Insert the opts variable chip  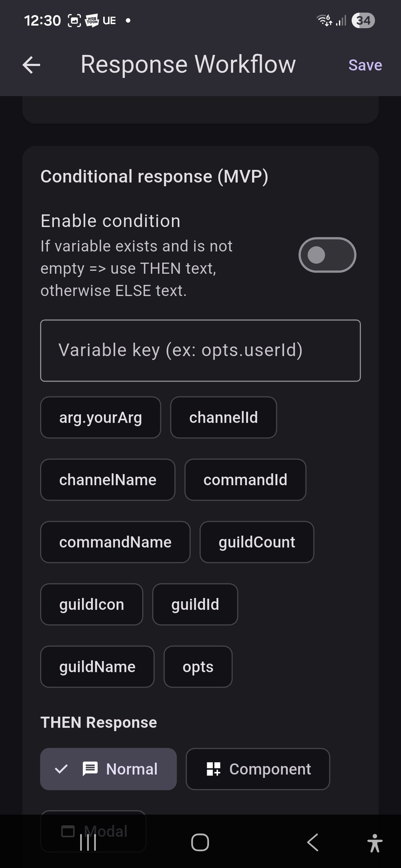click(198, 667)
